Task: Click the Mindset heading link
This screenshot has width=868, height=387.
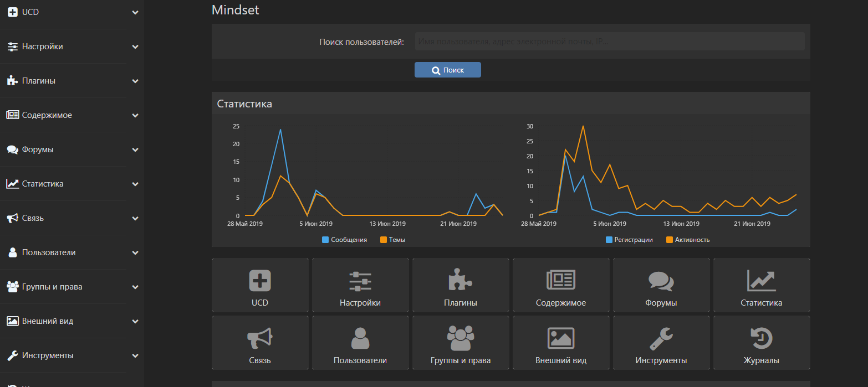Action: 235,9
